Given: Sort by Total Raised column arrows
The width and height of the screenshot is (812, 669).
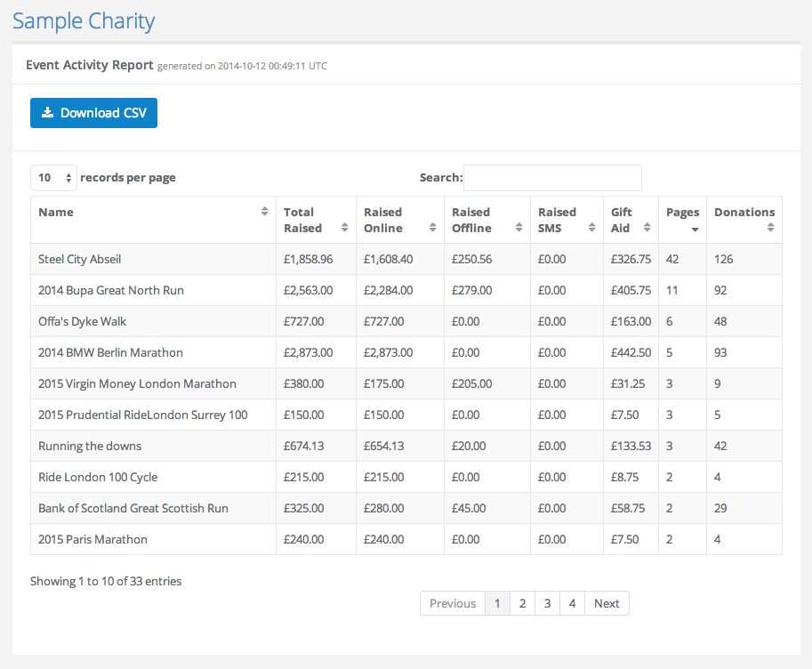Looking at the screenshot, I should (344, 228).
